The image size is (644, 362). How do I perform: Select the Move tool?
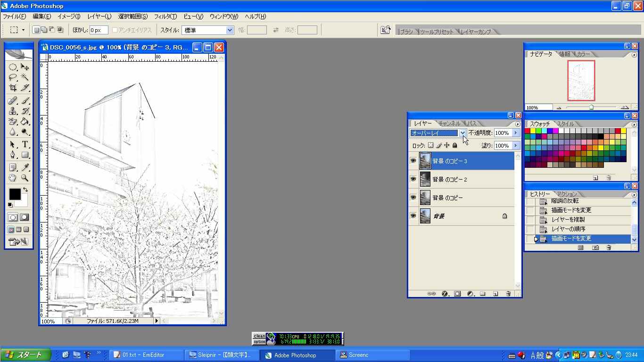25,67
